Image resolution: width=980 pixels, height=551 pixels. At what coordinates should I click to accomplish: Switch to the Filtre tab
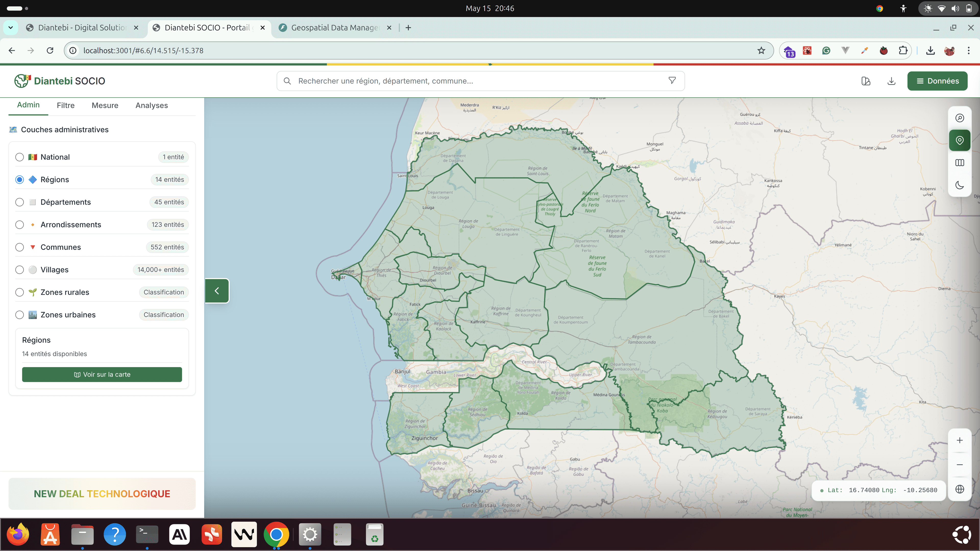coord(65,105)
